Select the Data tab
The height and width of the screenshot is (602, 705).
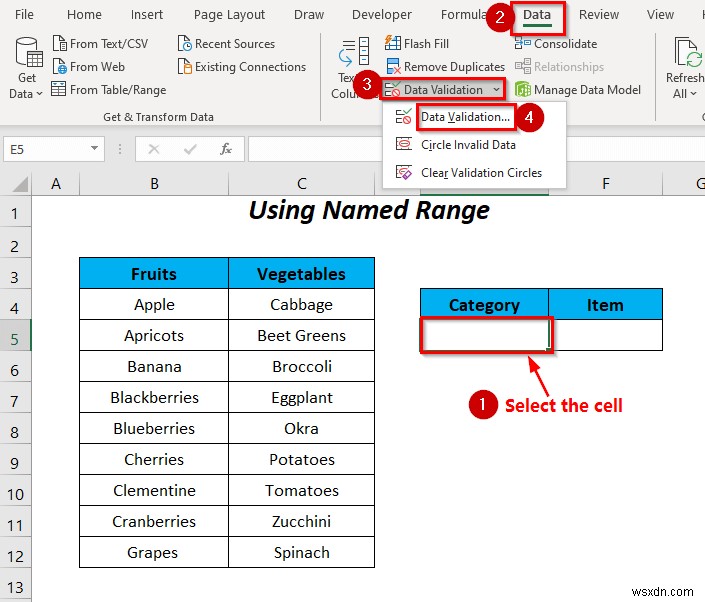pyautogui.click(x=537, y=16)
